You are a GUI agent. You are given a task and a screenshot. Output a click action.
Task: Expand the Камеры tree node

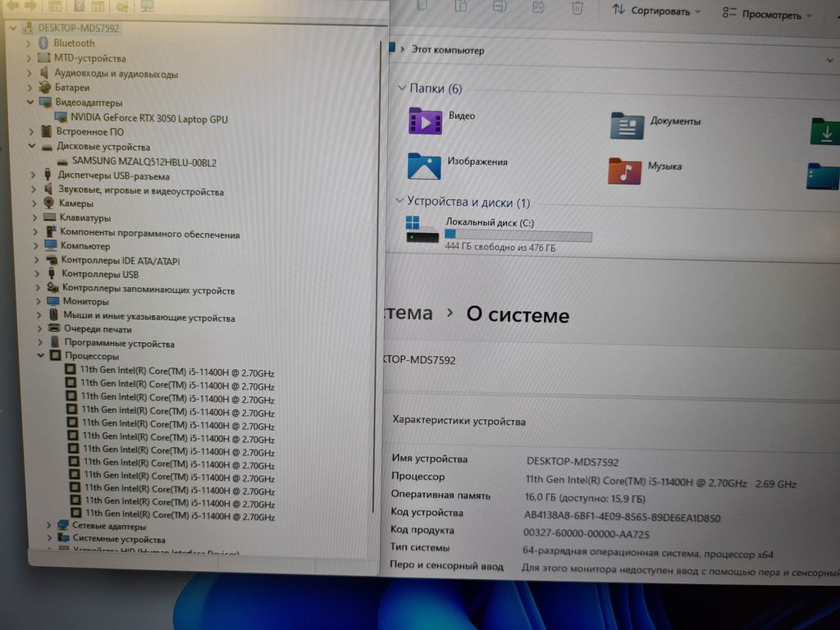pyautogui.click(x=34, y=203)
